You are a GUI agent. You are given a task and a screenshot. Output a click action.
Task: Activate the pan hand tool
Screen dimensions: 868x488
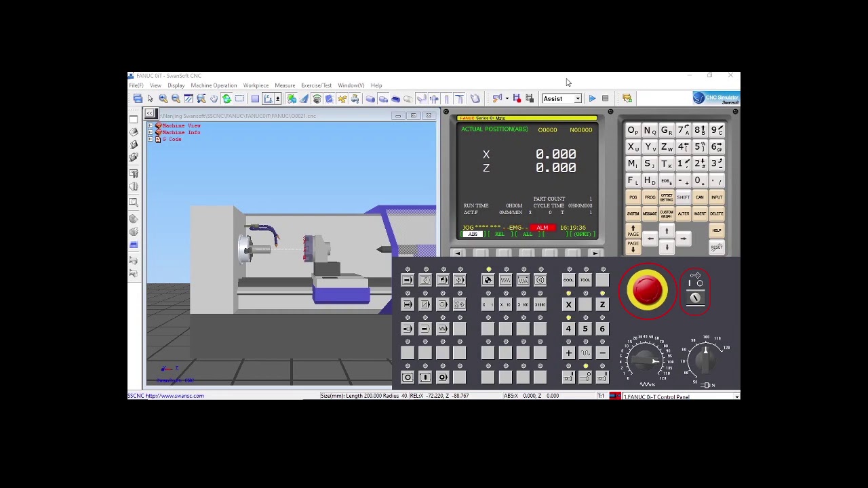click(214, 99)
